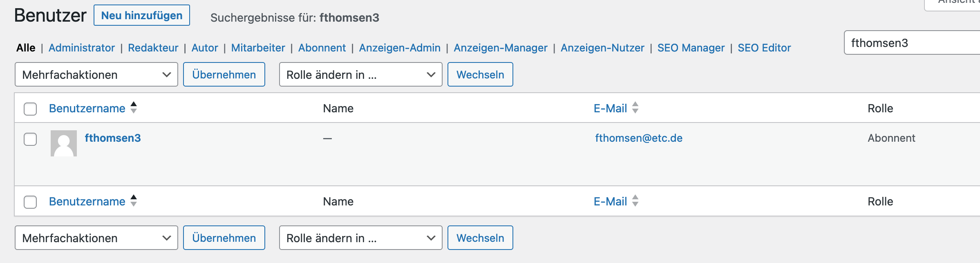This screenshot has height=263, width=980.
Task: Expand the bottom 'Rolle ändern in …' dropdown
Action: (360, 238)
